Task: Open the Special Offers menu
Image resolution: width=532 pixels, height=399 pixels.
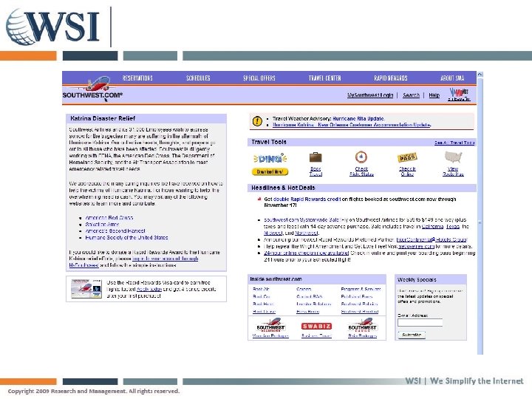Action: [x=259, y=78]
